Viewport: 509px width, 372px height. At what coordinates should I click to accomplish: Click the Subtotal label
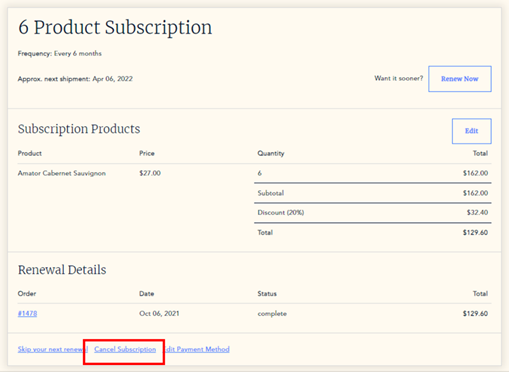271,193
